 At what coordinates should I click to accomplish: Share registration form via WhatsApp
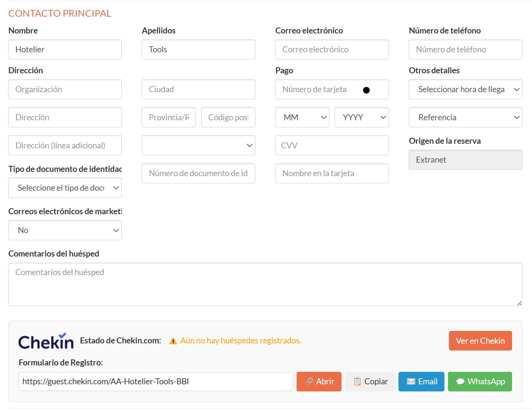(x=480, y=381)
